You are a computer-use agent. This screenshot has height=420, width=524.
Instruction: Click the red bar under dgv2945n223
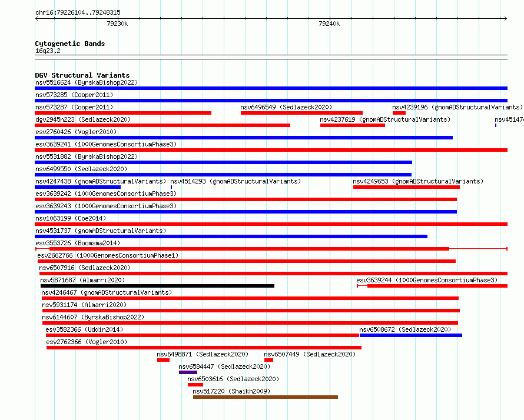pos(162,125)
